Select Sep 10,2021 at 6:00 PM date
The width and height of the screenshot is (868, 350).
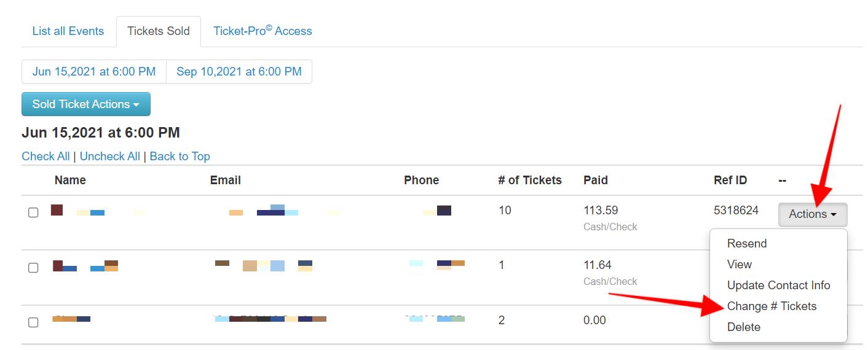coord(239,72)
